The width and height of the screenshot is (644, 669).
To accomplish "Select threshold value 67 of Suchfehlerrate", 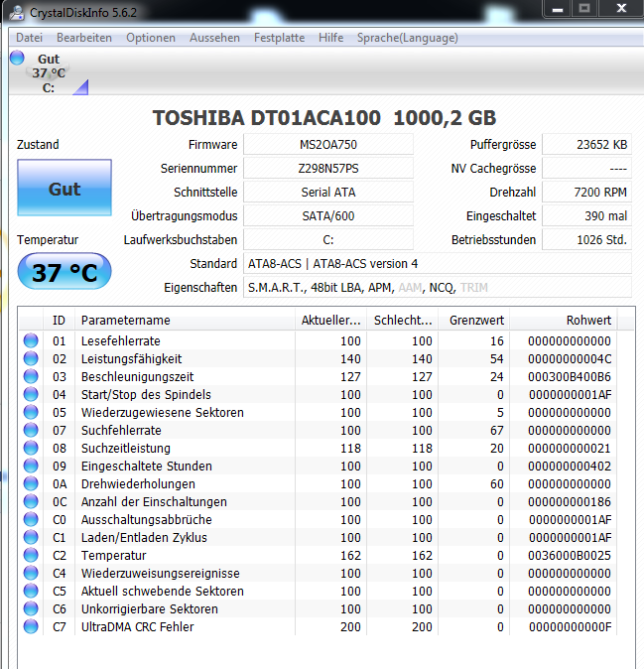I will pyautogui.click(x=497, y=430).
